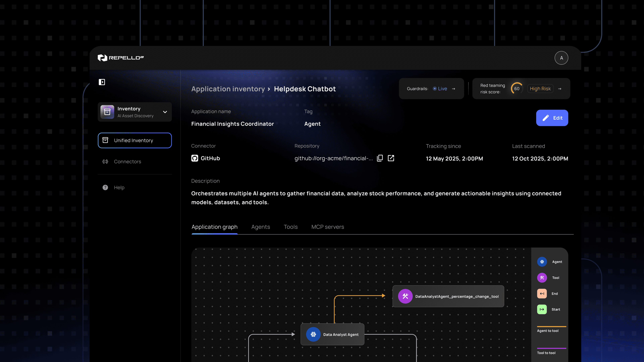Click Helpdesk Chatbot breadcrumb title
The width and height of the screenshot is (644, 362).
[x=305, y=89]
